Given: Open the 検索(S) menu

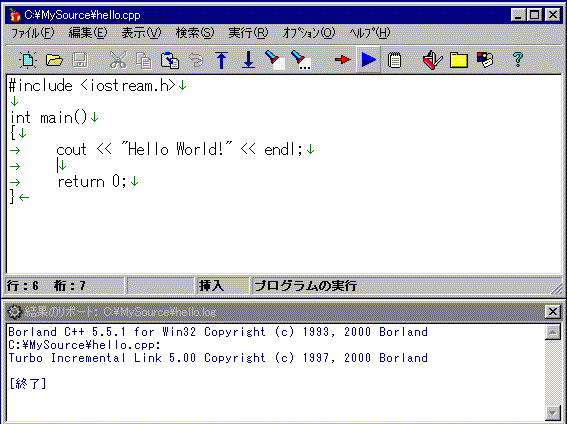Looking at the screenshot, I should tap(195, 33).
